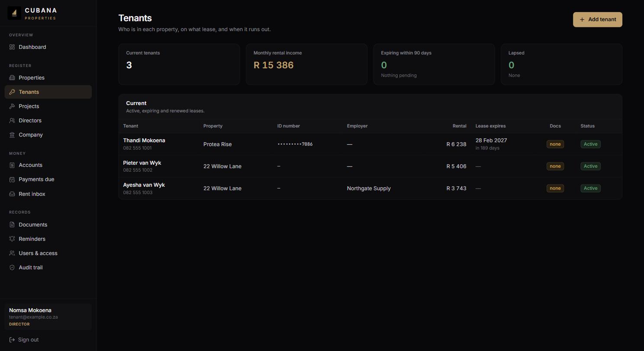This screenshot has width=644, height=351.
Task: Click the Sign out arrow icon
Action: 12,340
